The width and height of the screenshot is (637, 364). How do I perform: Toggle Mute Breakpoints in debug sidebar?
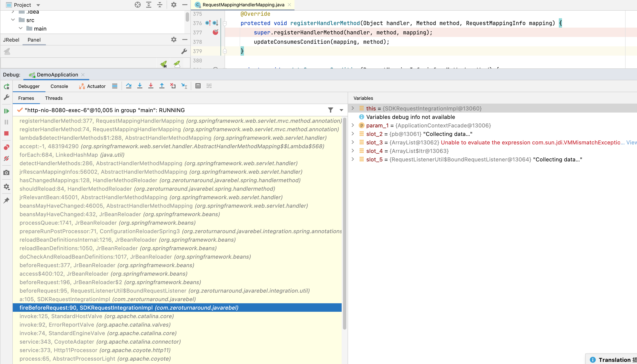[x=7, y=158]
